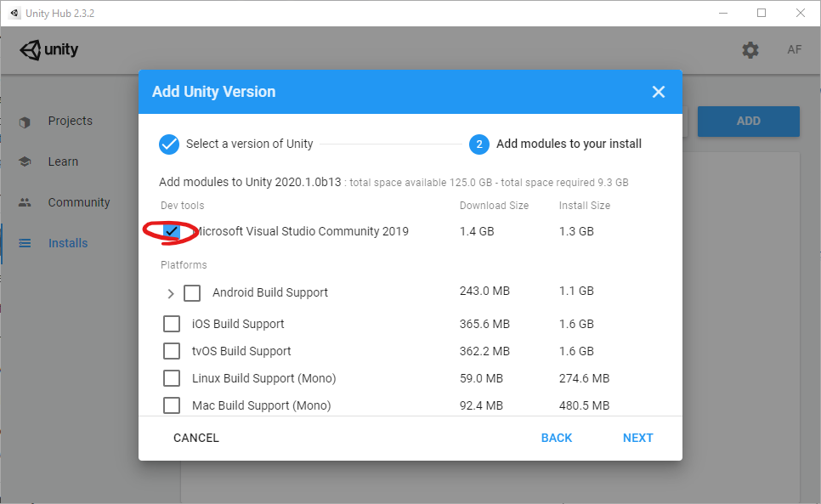The width and height of the screenshot is (821, 504).
Task: Click the Learn graduation cap icon
Action: click(25, 161)
